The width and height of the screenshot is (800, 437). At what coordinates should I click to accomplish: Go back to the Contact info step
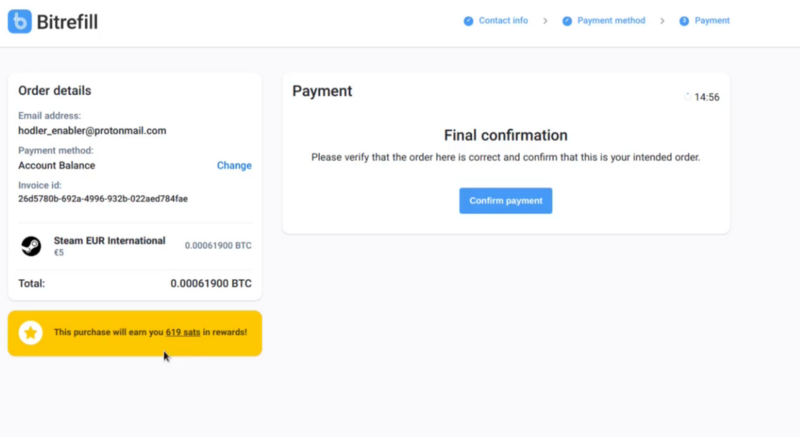(x=503, y=20)
